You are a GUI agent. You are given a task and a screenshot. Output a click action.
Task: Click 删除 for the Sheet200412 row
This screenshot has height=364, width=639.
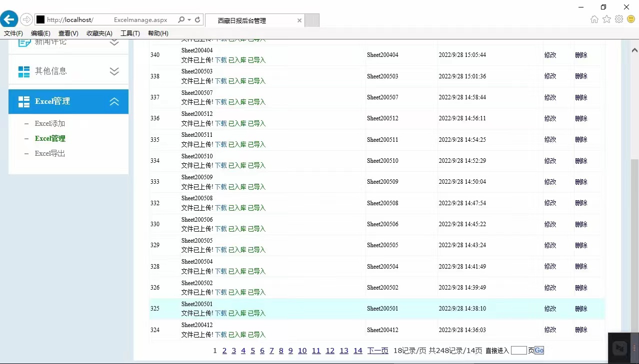pyautogui.click(x=581, y=330)
